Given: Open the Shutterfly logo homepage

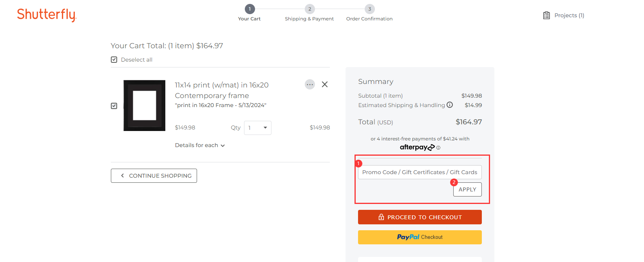Looking at the screenshot, I should coord(47,15).
